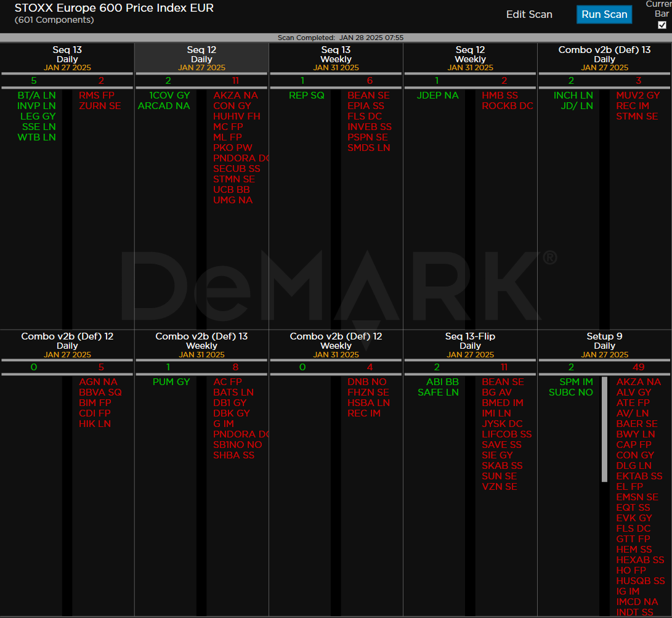Click ticker JDEP NA

tap(437, 96)
